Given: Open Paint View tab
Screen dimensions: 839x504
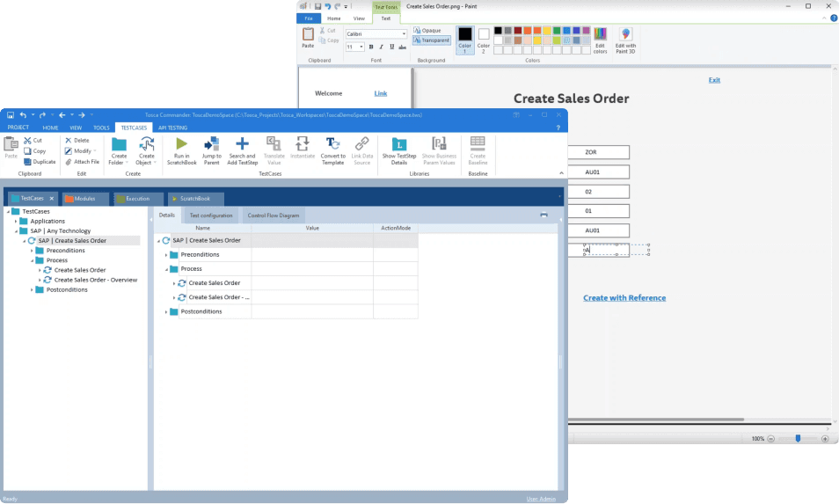Looking at the screenshot, I should [359, 18].
